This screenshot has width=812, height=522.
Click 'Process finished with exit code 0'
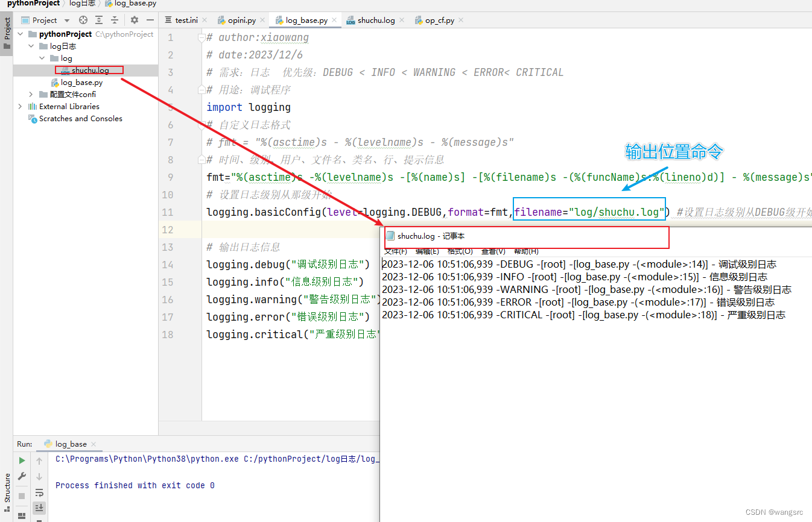click(x=135, y=485)
